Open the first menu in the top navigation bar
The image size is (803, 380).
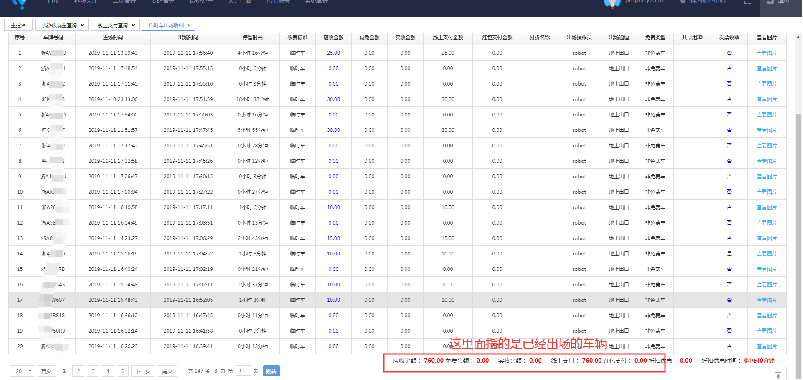pos(52,2)
